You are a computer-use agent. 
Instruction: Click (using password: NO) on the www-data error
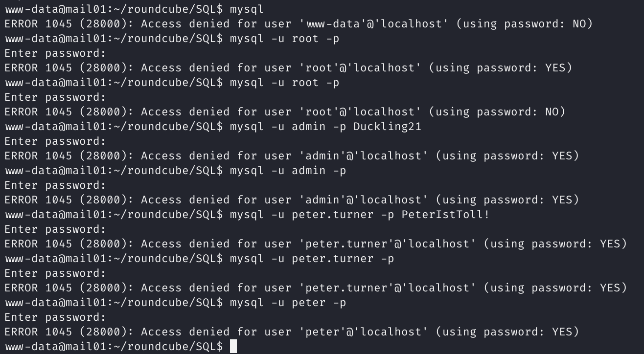coord(524,24)
